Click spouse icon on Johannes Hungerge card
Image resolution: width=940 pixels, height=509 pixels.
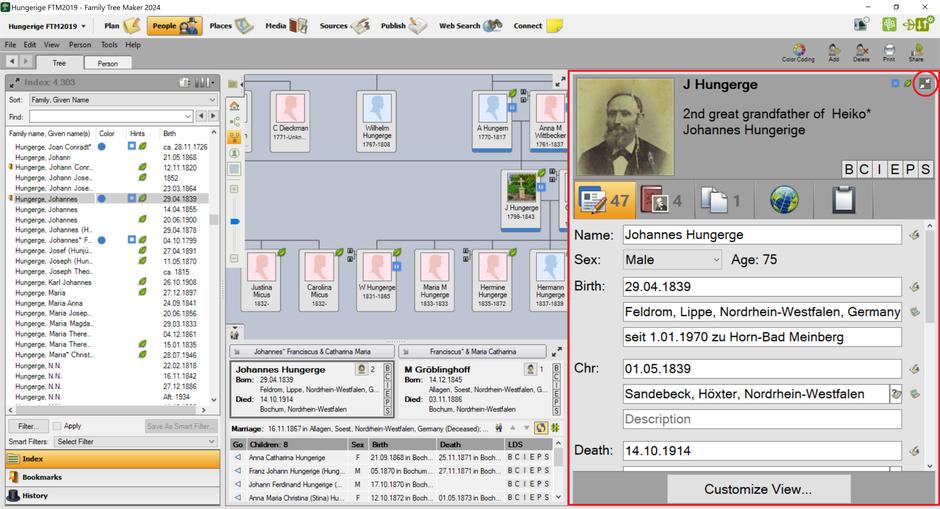(x=361, y=369)
